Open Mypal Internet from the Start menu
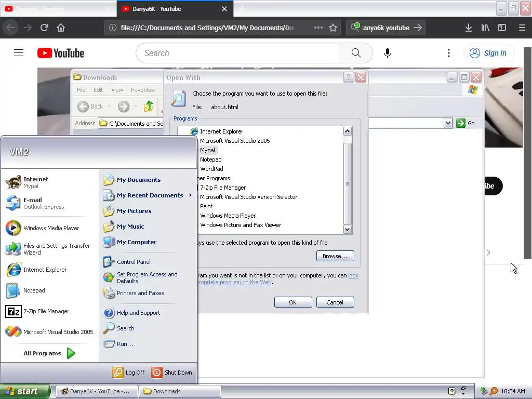This screenshot has width=532, height=399. (49, 182)
